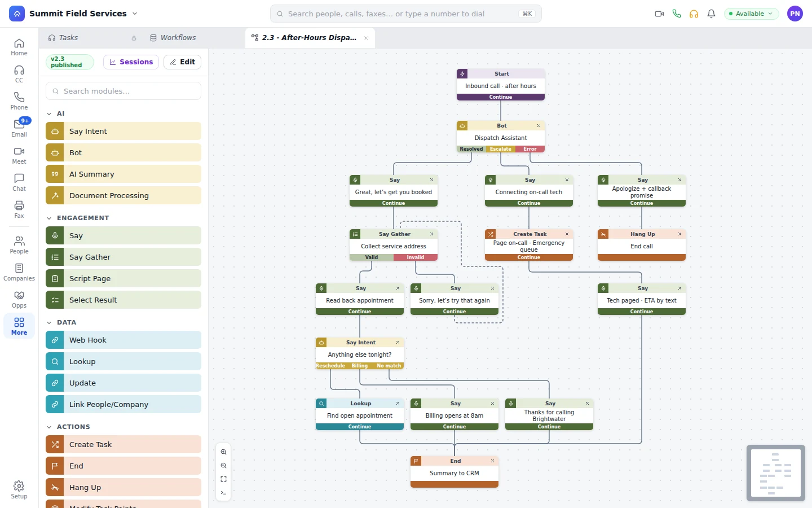This screenshot has width=812, height=508.
Task: Select the Script Page module
Action: tap(123, 278)
